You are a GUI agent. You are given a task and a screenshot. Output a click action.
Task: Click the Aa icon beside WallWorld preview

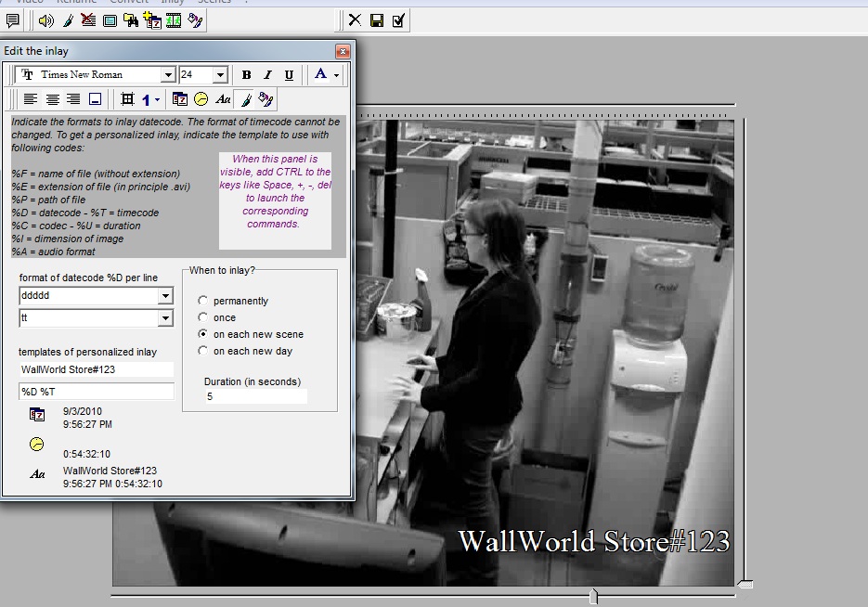[37, 473]
